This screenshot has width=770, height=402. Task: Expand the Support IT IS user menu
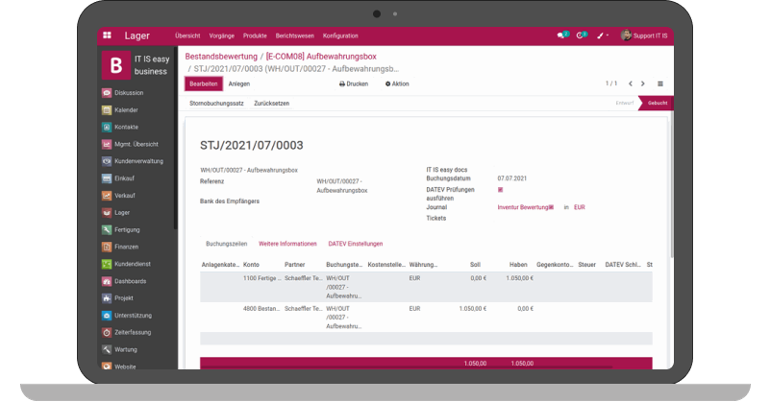645,35
